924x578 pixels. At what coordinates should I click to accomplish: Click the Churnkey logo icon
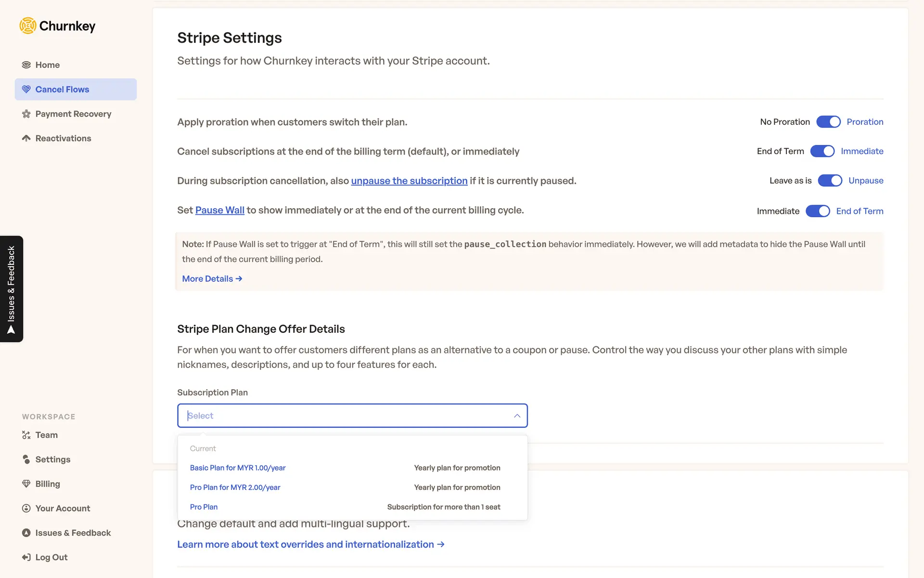point(28,26)
